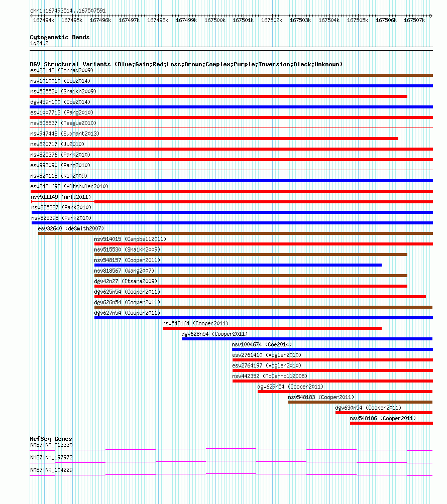Select the nsv1010010 (Coe2014) gain bar

click(231, 86)
